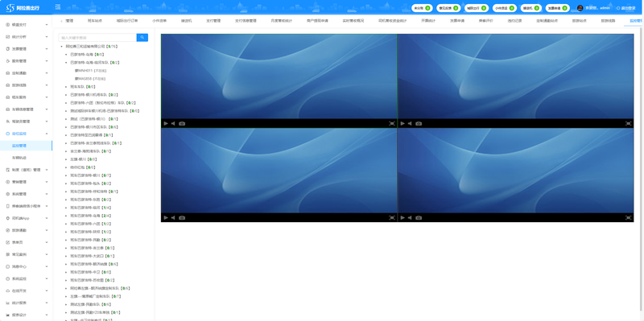The width and height of the screenshot is (644, 321).
Task: Click the admin user avatar
Action: pos(580,8)
